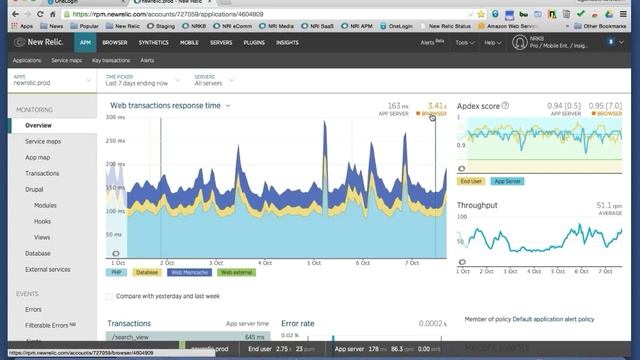Click the green checkmark extension icon
Image resolution: width=640 pixels, height=360 pixels.
pyautogui.click(x=580, y=14)
